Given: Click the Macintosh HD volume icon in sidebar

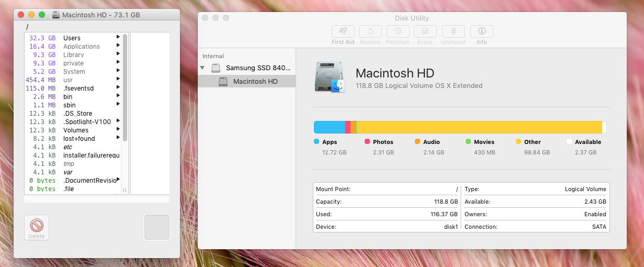Looking at the screenshot, I should (x=223, y=81).
